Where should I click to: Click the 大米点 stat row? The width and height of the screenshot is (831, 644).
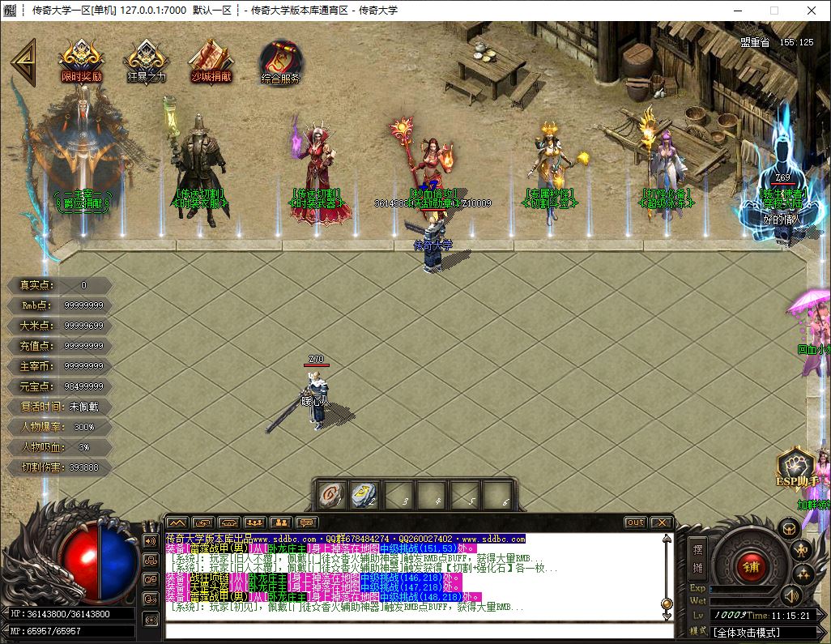(x=59, y=326)
